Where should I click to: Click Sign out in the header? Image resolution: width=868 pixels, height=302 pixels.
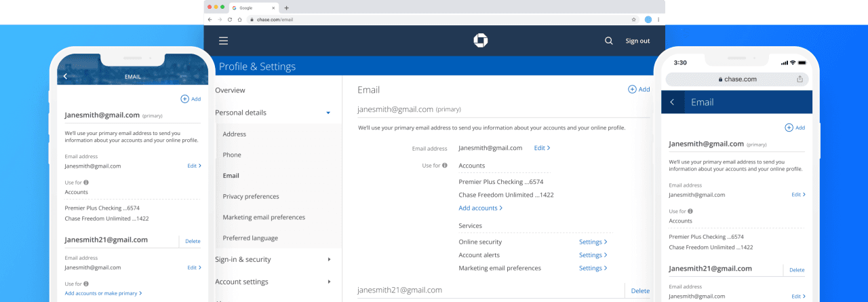click(x=637, y=41)
